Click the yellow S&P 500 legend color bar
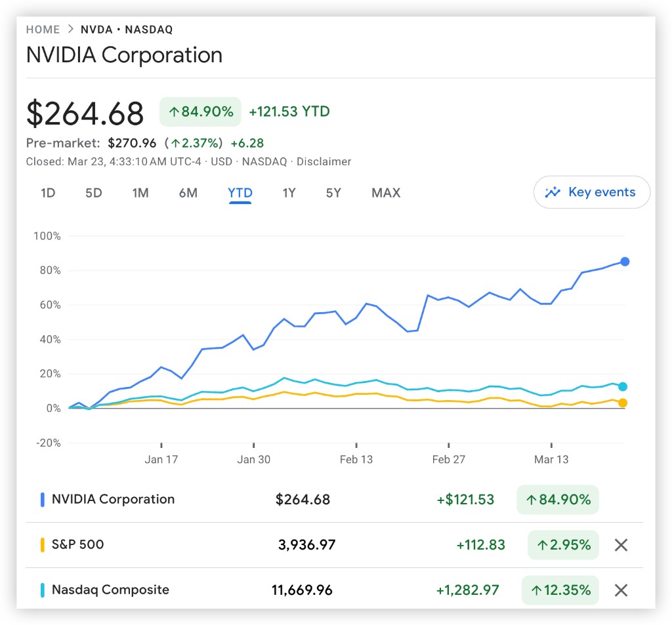Image resolution: width=672 pixels, height=625 pixels. (42, 544)
